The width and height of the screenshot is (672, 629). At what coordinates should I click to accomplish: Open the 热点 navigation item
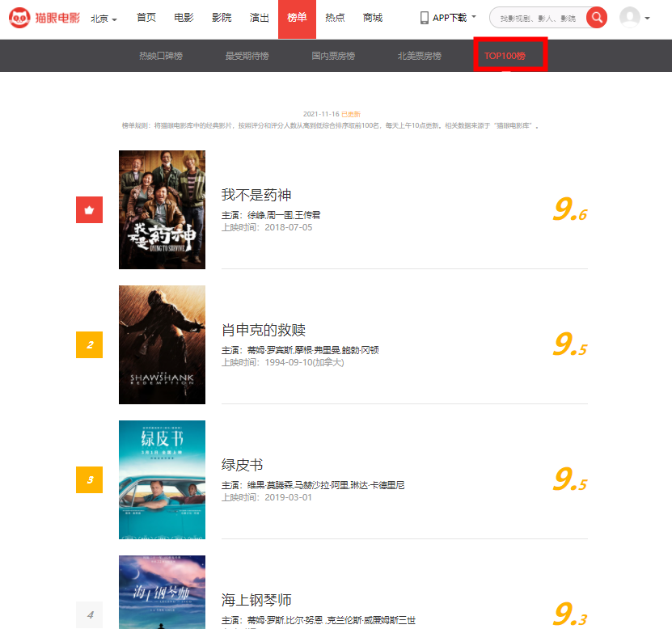click(x=335, y=18)
